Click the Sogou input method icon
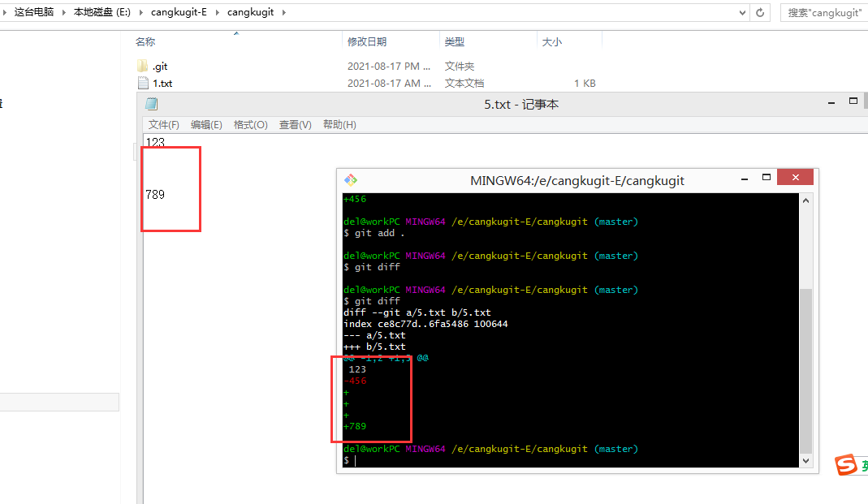This screenshot has width=868, height=504. pos(846,465)
